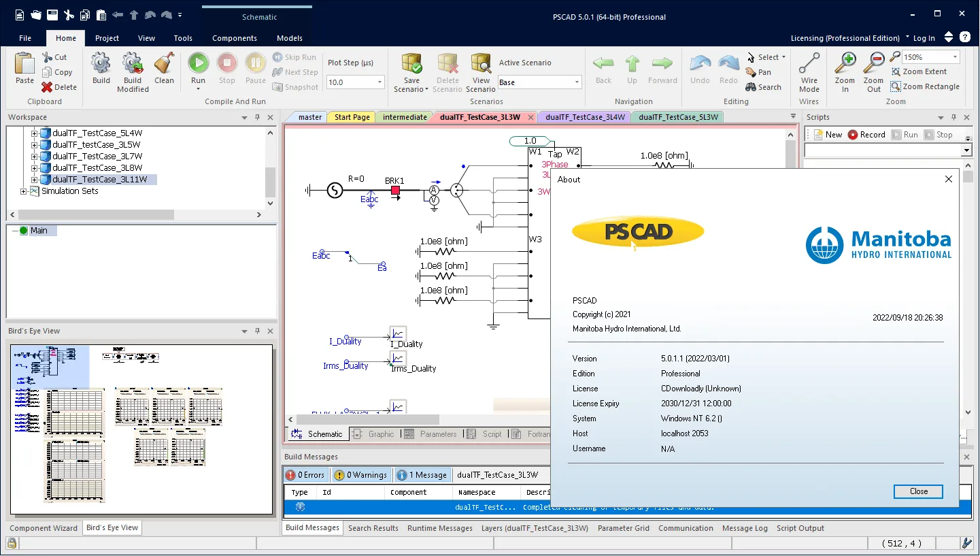Open Search with binoculars icon
This screenshot has height=556, width=980.
coord(751,87)
